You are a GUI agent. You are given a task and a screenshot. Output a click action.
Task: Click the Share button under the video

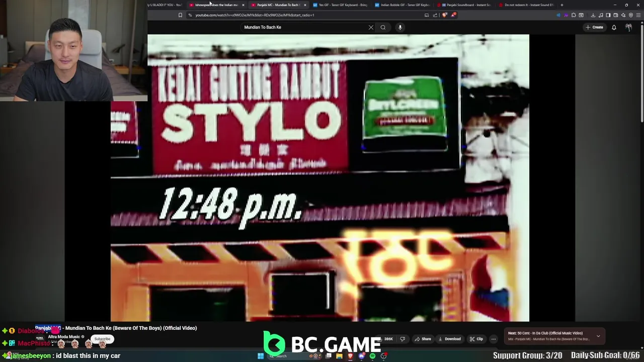423,339
